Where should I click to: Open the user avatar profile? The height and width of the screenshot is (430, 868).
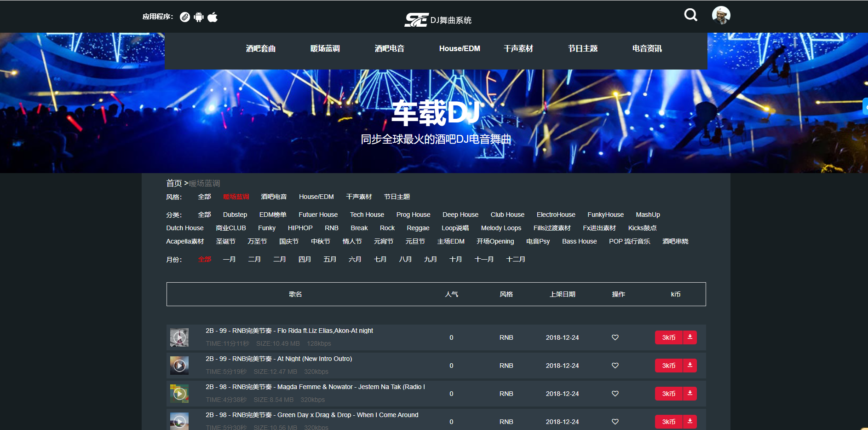click(721, 15)
